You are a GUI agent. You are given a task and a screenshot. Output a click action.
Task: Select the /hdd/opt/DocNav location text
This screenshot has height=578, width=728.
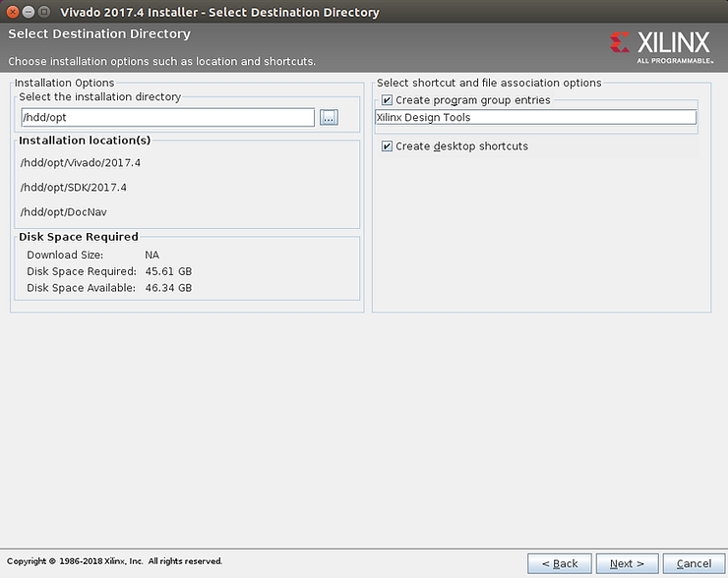coord(64,212)
